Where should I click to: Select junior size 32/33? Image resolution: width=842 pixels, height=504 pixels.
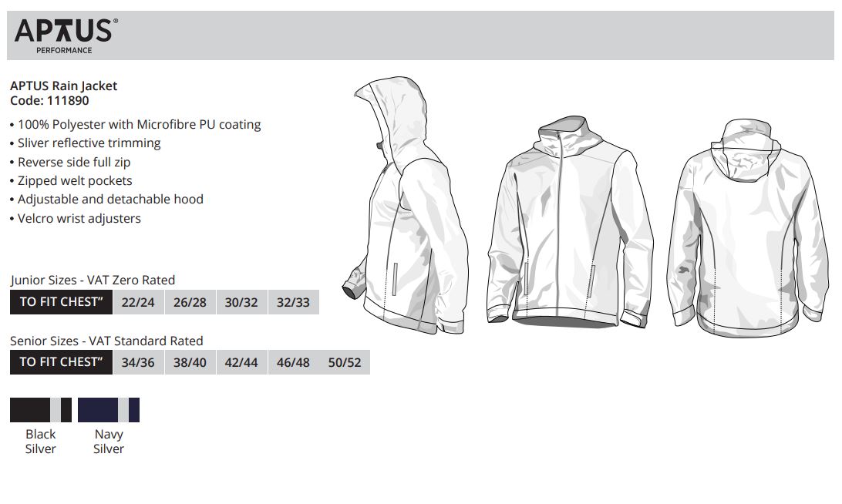coord(293,302)
